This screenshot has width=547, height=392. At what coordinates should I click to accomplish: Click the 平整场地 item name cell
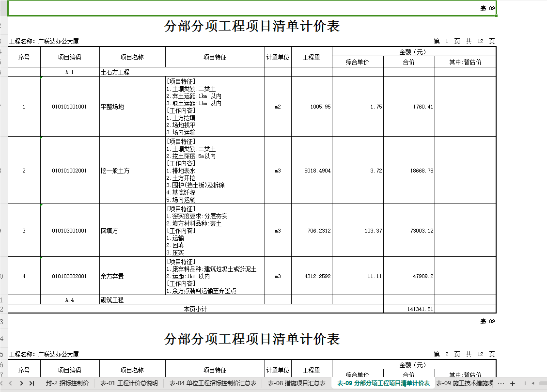(132, 107)
